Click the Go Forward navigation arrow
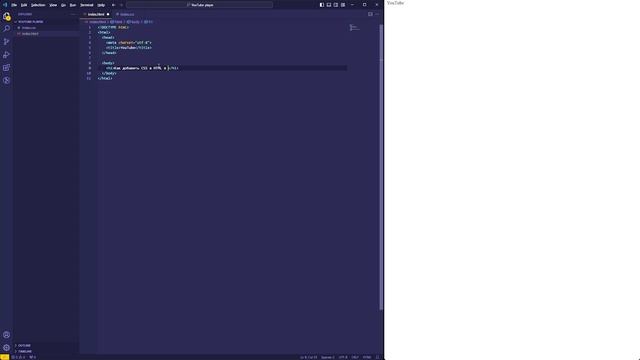 pyautogui.click(x=121, y=5)
